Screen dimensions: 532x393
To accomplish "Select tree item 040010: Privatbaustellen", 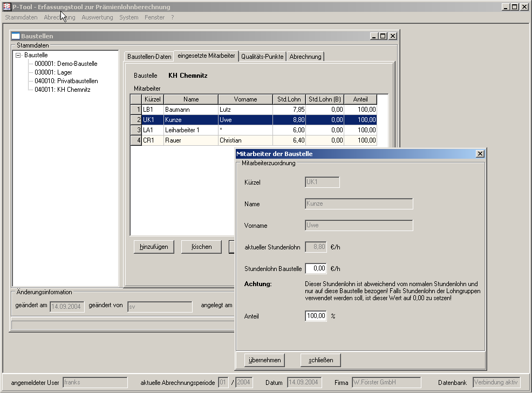I will coord(66,81).
